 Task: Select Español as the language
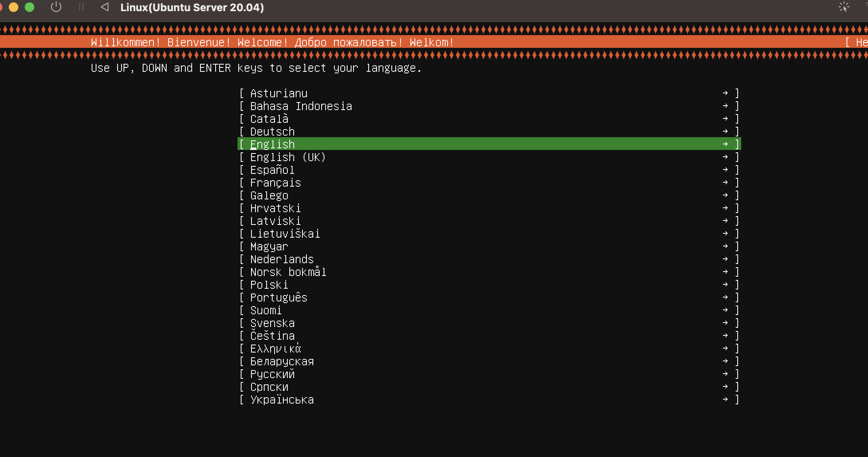coord(273,170)
